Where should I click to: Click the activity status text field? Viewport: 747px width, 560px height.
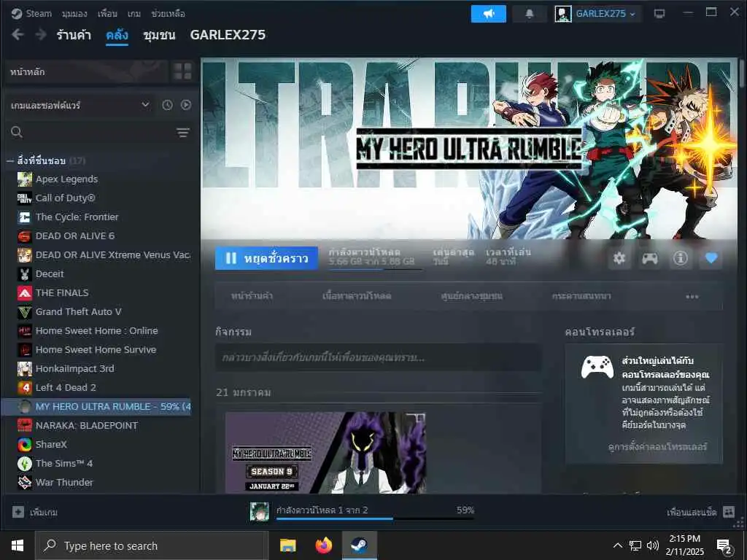tap(379, 357)
